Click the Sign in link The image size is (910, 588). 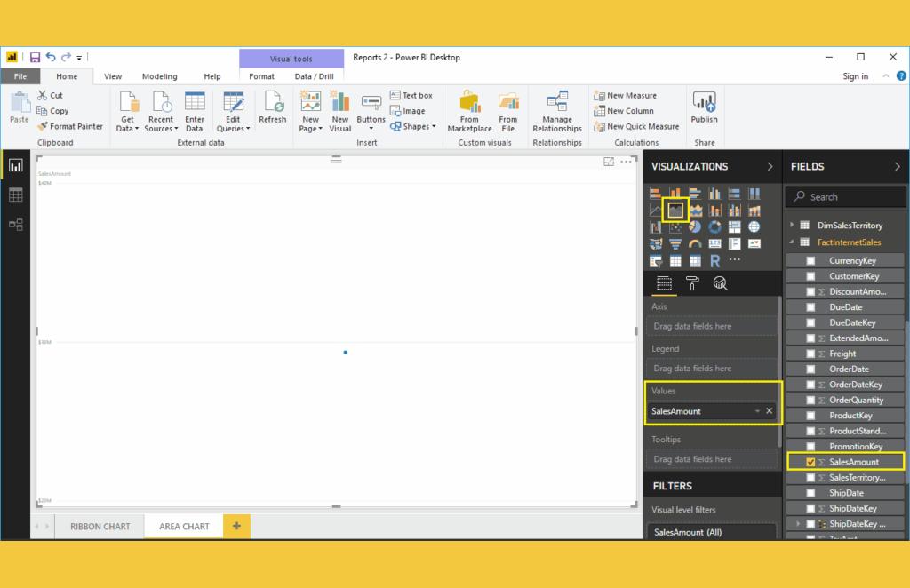tap(855, 76)
